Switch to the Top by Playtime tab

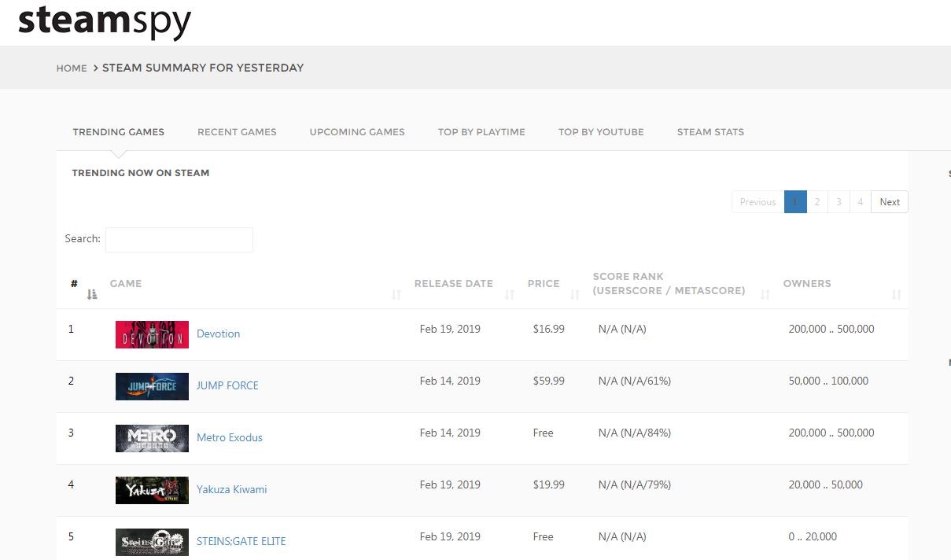point(481,132)
